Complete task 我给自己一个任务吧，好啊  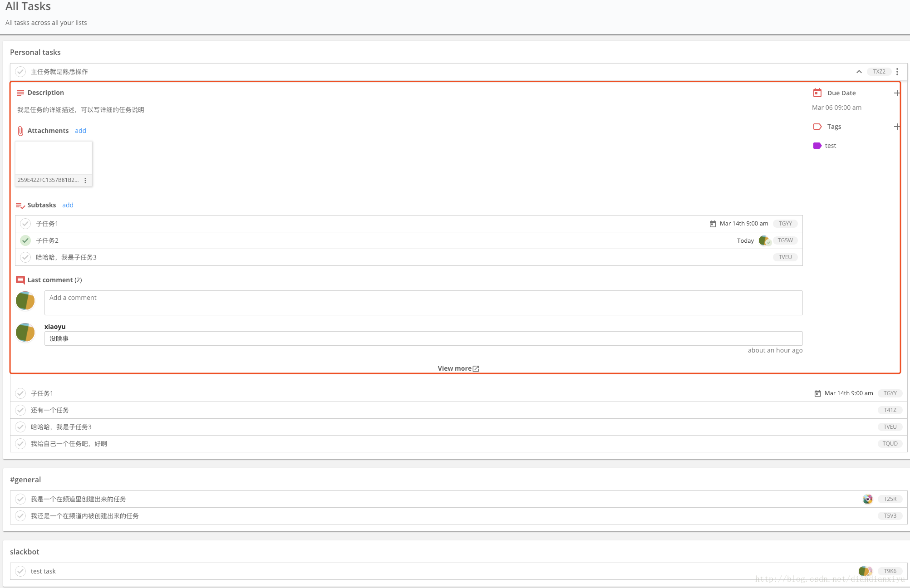pyautogui.click(x=20, y=444)
